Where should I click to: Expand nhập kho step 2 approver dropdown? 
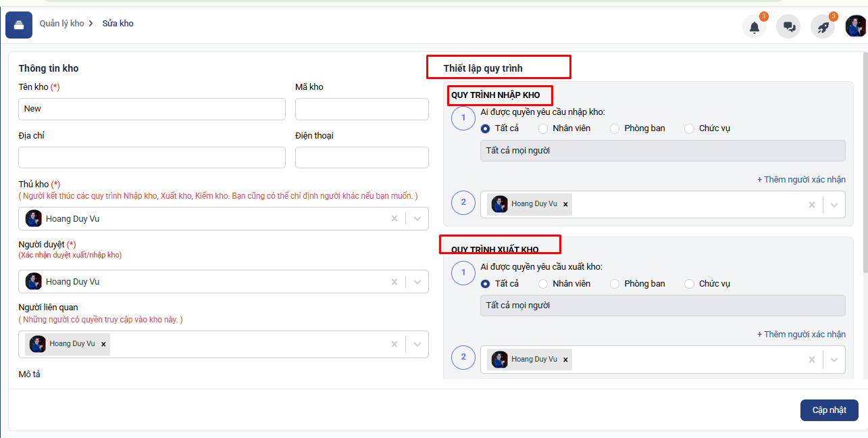coord(834,205)
